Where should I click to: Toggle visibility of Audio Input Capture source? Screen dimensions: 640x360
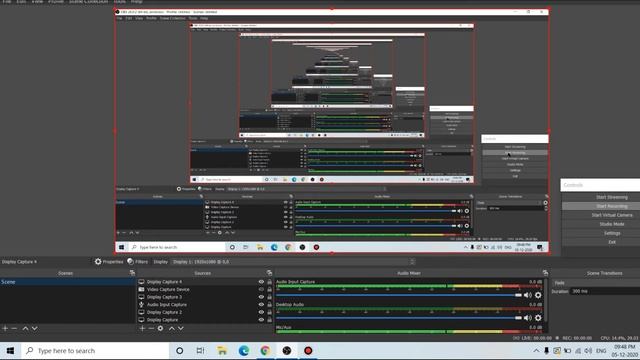[x=261, y=304]
